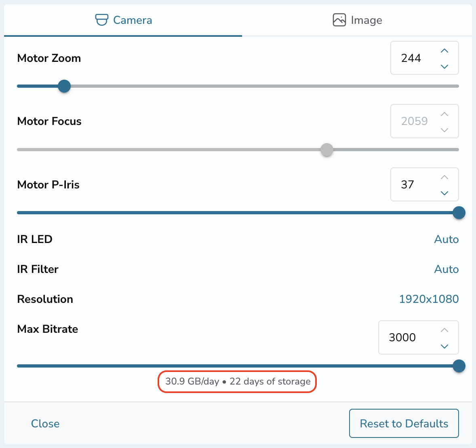Decrease Max Bitrate with down chevron
This screenshot has width=476, height=448.
[444, 346]
